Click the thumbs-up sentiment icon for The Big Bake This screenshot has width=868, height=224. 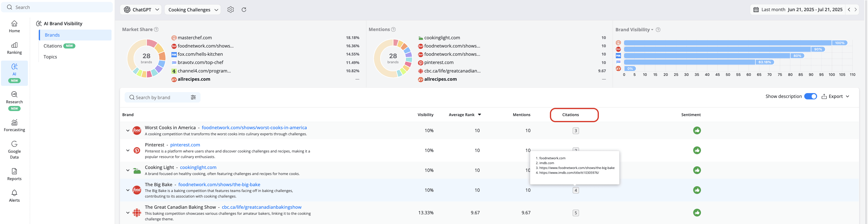pyautogui.click(x=697, y=190)
